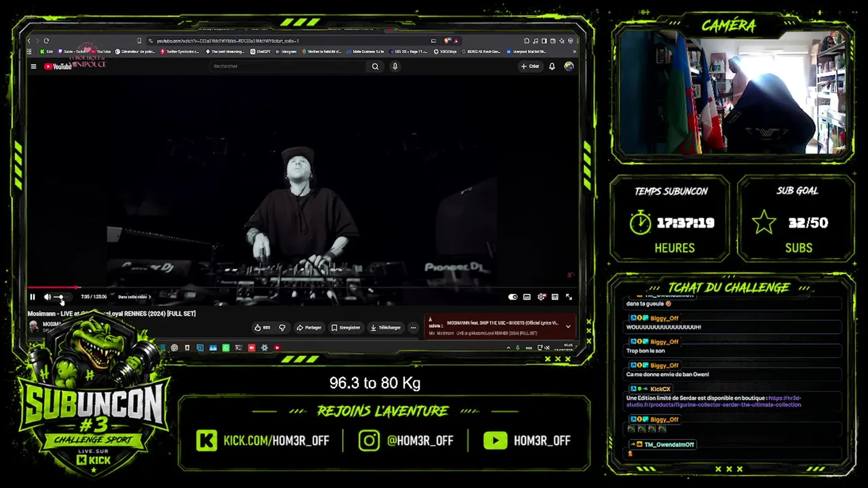Screen dimensions: 868x488
Task: Toggle subtitles in the video player
Action: pos(527,297)
